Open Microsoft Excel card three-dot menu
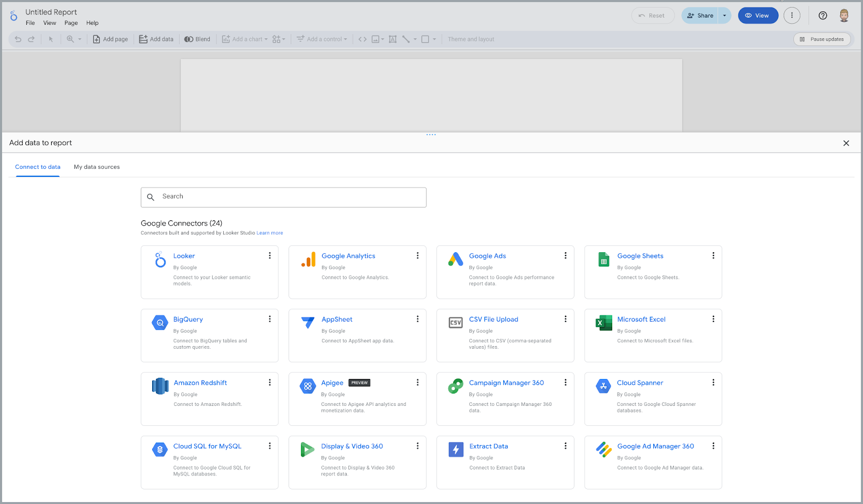 [713, 319]
